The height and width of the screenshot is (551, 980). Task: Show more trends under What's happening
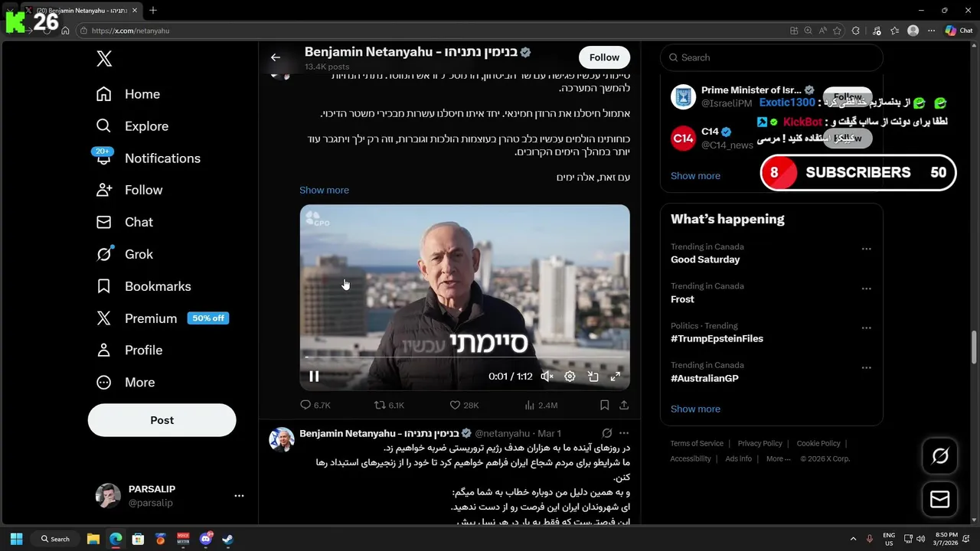click(695, 409)
